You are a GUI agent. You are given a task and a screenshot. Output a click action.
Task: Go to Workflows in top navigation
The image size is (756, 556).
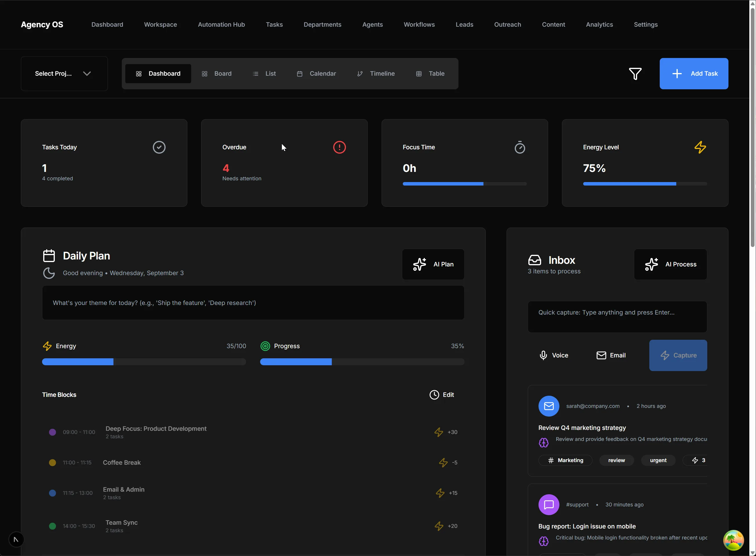click(419, 25)
